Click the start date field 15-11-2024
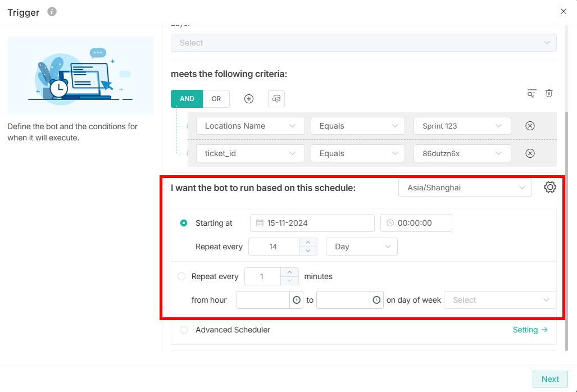This screenshot has height=392, width=577. click(x=312, y=223)
